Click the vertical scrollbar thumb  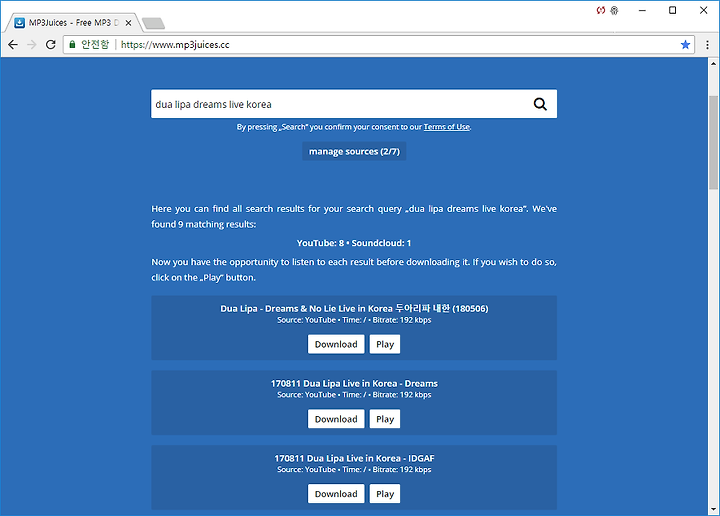pos(713,142)
